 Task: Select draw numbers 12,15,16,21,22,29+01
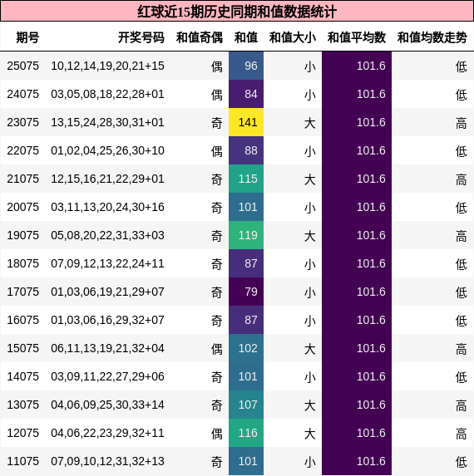click(x=107, y=179)
